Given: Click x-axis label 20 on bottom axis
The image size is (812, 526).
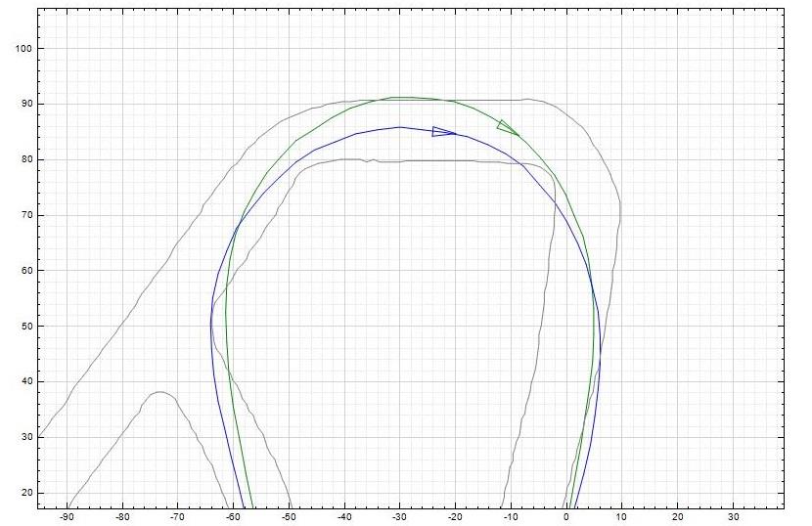Looking at the screenshot, I should point(677,517).
